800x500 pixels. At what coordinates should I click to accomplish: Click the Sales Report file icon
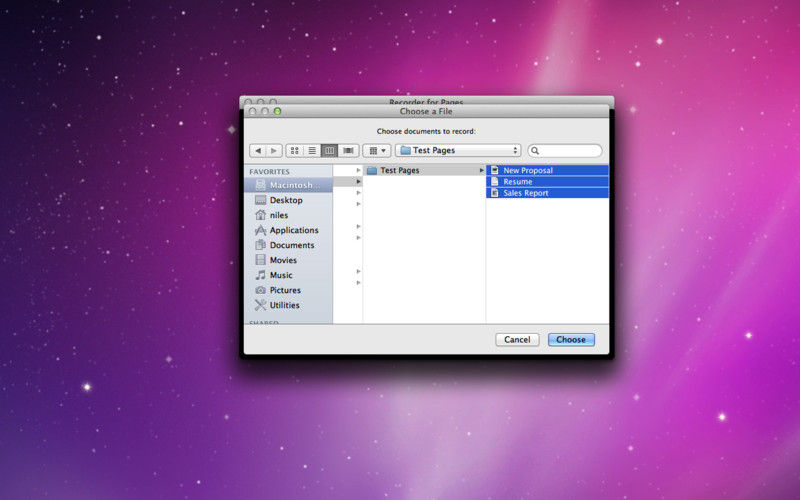[494, 193]
